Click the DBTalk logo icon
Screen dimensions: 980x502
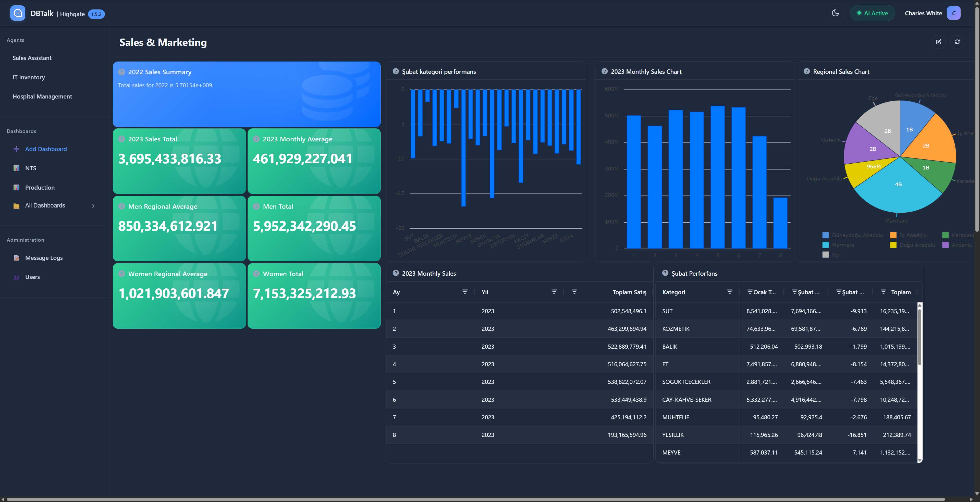click(x=18, y=13)
